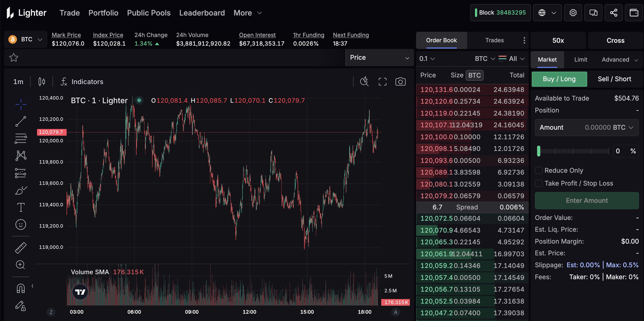
Task: Toggle order book size unit BTC
Action: tap(474, 75)
